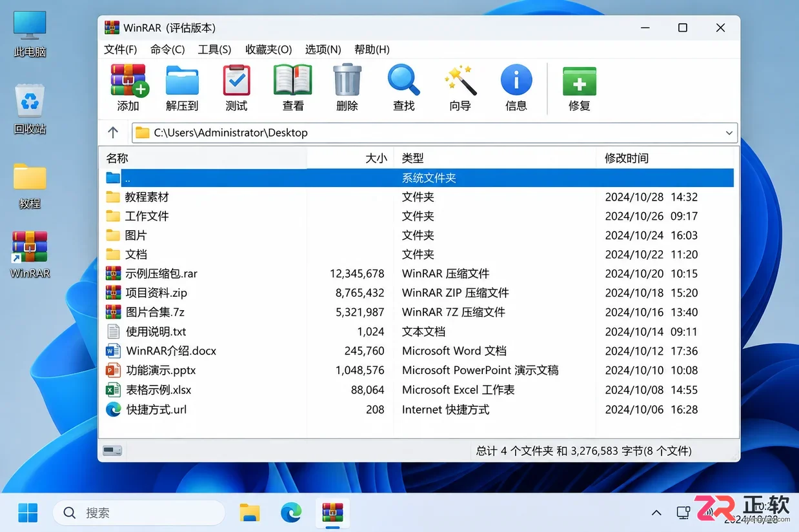
Task: Click the 查找 (Find) magnifier icon
Action: point(403,81)
